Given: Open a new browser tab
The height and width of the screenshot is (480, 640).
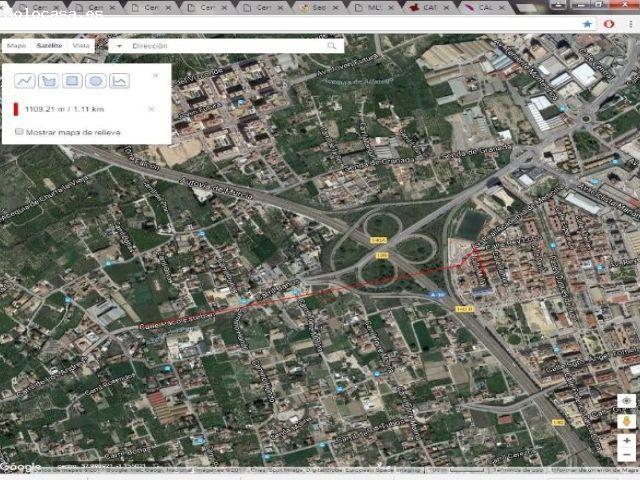Looking at the screenshot, I should (x=527, y=7).
